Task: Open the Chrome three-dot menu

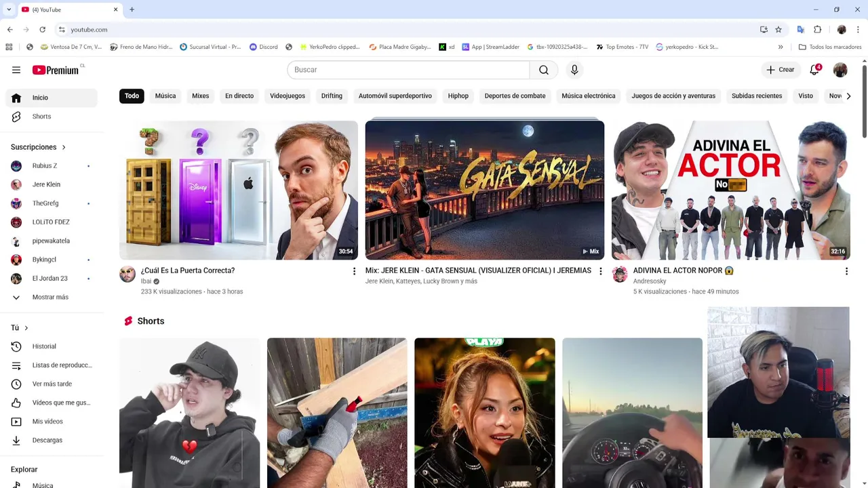Action: pyautogui.click(x=858, y=29)
